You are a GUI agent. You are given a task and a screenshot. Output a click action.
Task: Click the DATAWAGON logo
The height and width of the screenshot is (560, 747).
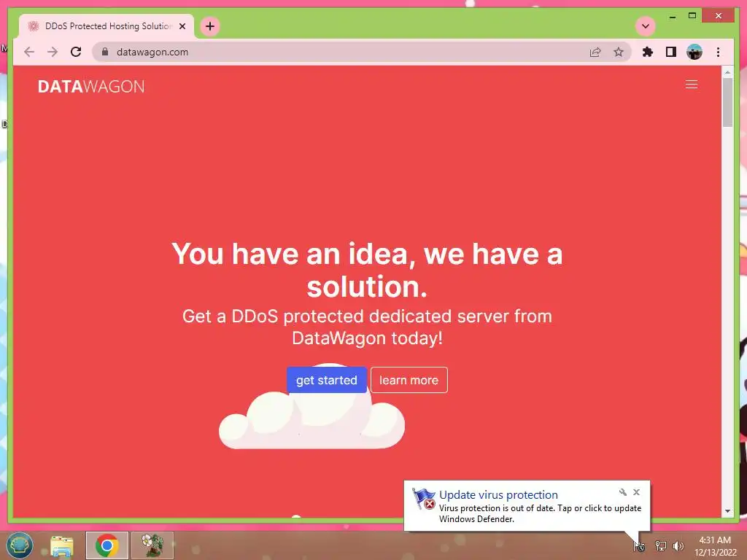coord(91,86)
